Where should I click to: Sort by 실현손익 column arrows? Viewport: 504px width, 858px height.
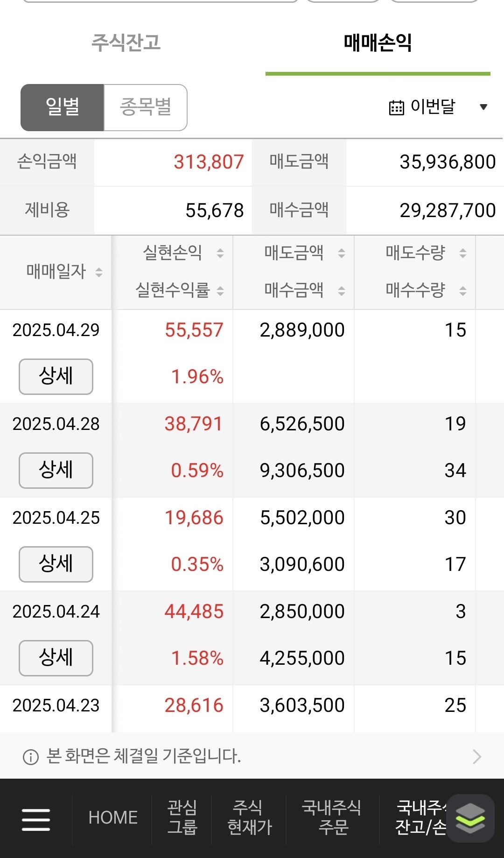point(220,253)
